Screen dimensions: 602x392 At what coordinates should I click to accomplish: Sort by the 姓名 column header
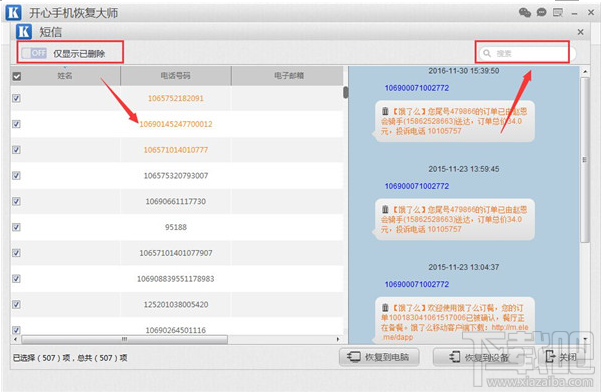tap(65, 76)
